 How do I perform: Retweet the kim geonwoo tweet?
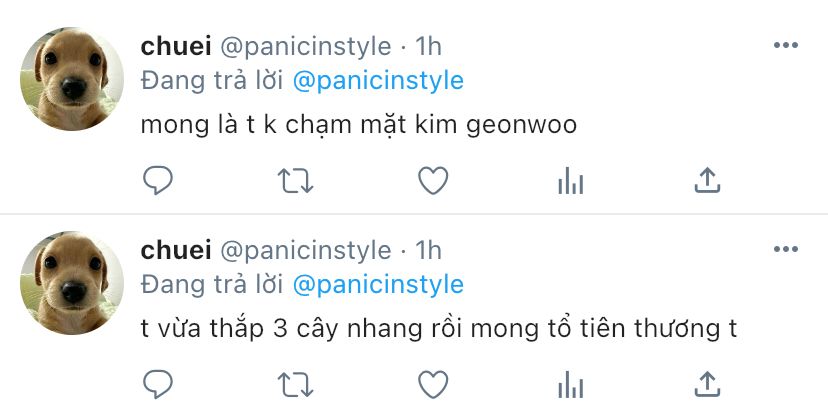point(296,181)
